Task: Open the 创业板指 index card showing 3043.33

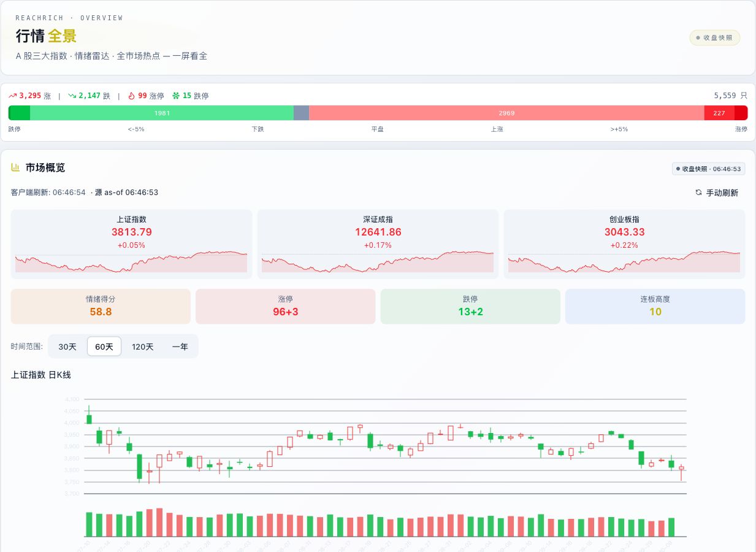Action: click(624, 244)
